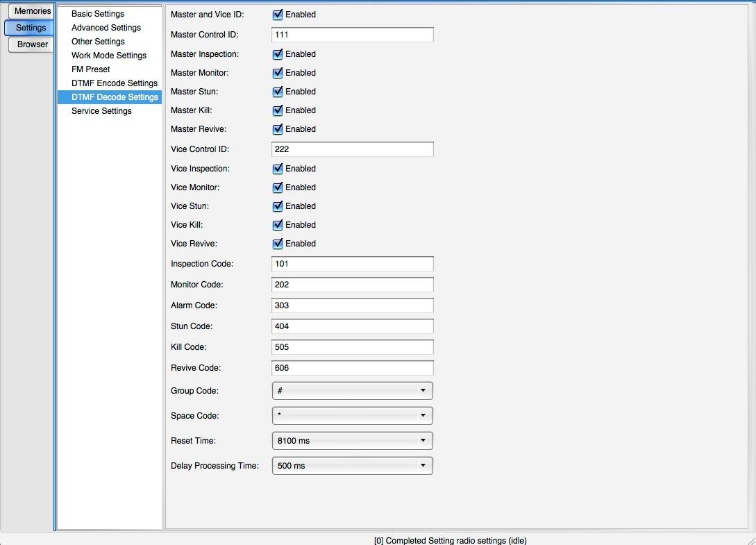Image resolution: width=756 pixels, height=545 pixels.
Task: Disable the Master and Vice ID checkbox
Action: (x=278, y=15)
